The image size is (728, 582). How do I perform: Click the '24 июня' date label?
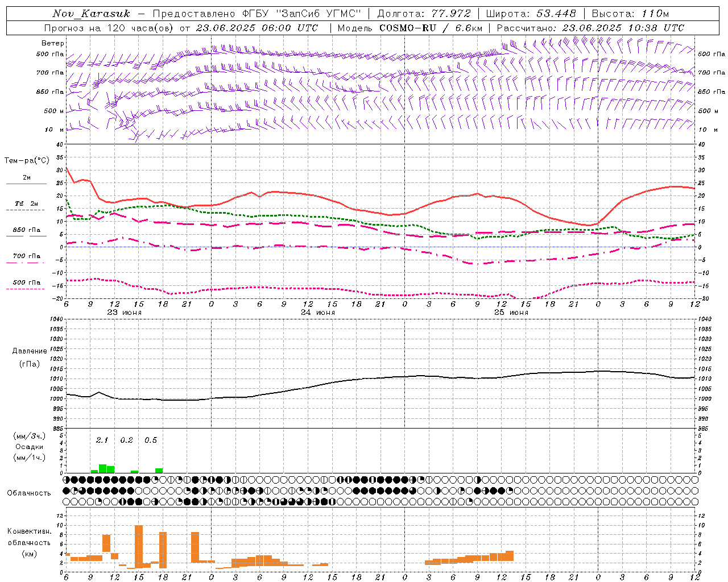[318, 313]
